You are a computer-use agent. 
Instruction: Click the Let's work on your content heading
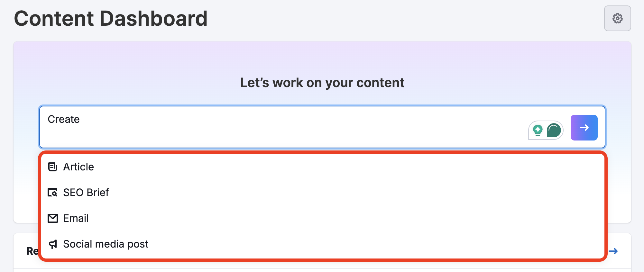322,83
